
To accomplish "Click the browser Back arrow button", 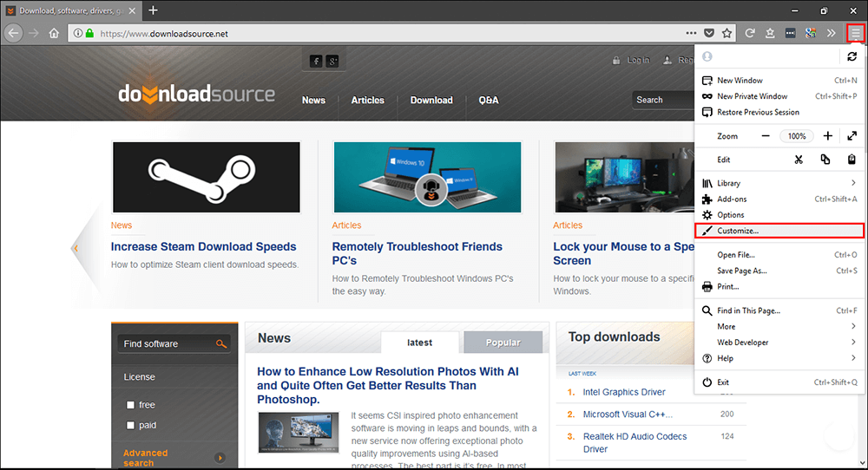I will click(13, 33).
